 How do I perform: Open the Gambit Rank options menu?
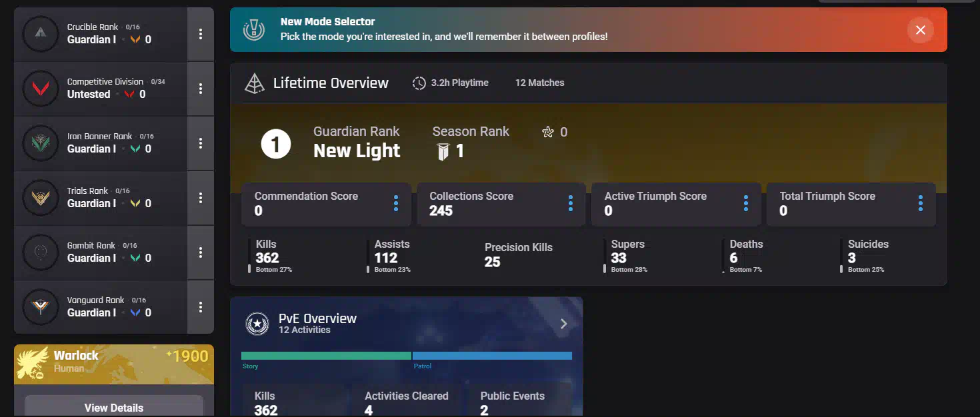pos(201,252)
